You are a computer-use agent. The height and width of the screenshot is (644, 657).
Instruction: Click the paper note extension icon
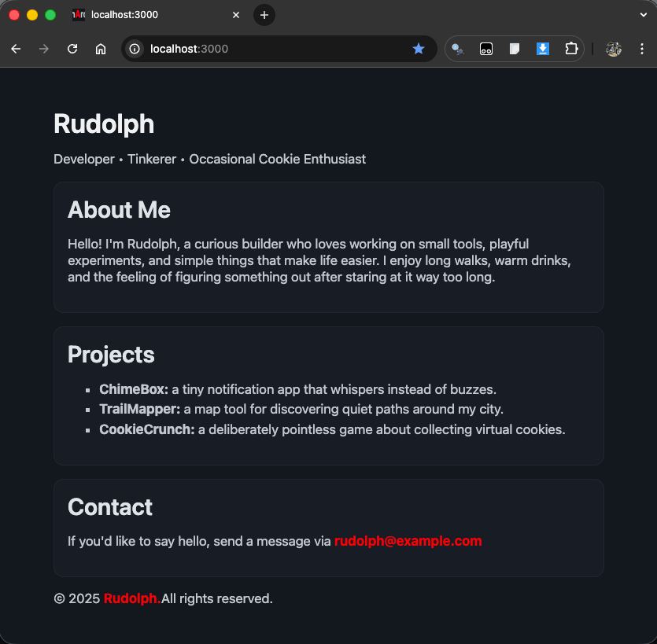point(515,49)
